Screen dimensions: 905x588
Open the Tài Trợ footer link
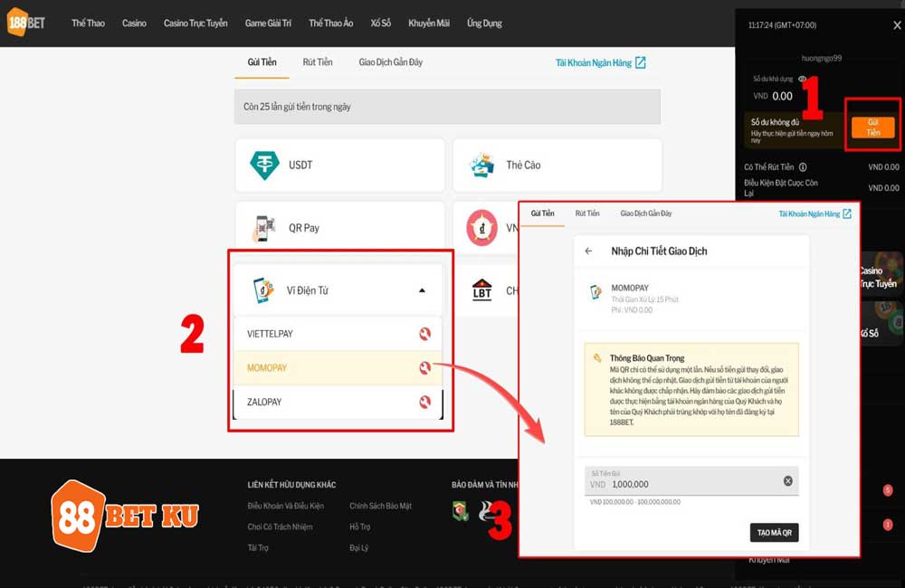[258, 547]
